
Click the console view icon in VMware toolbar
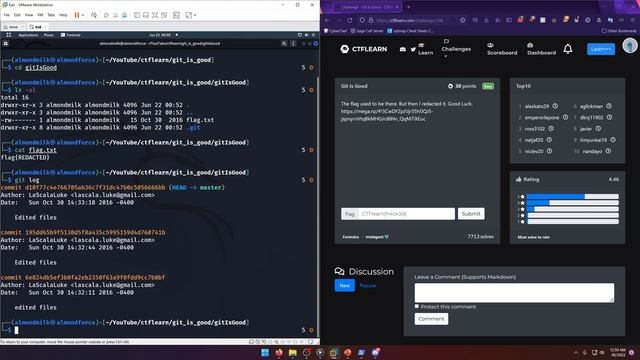click(x=176, y=15)
